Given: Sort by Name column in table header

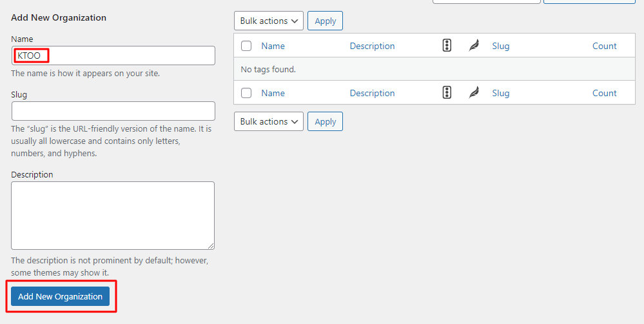Looking at the screenshot, I should pos(273,46).
